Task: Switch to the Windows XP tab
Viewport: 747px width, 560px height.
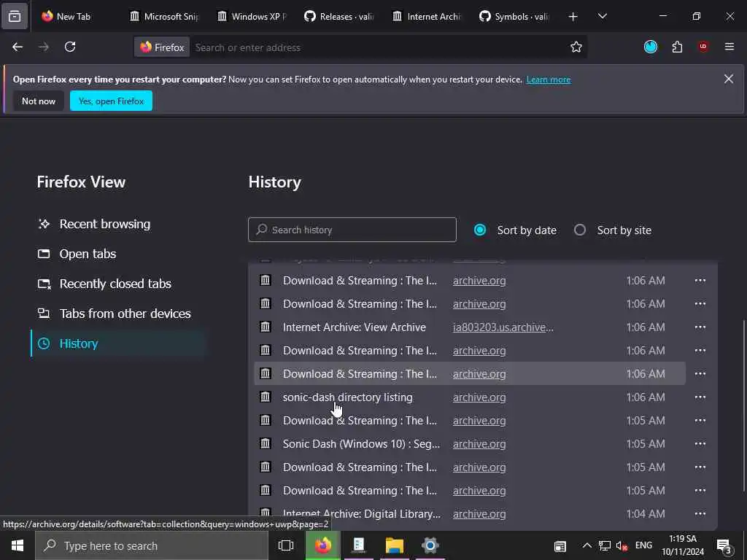Action: coord(252,17)
